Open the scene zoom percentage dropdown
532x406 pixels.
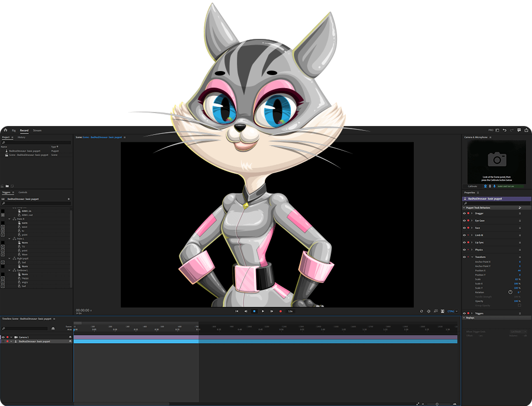pyautogui.click(x=451, y=311)
